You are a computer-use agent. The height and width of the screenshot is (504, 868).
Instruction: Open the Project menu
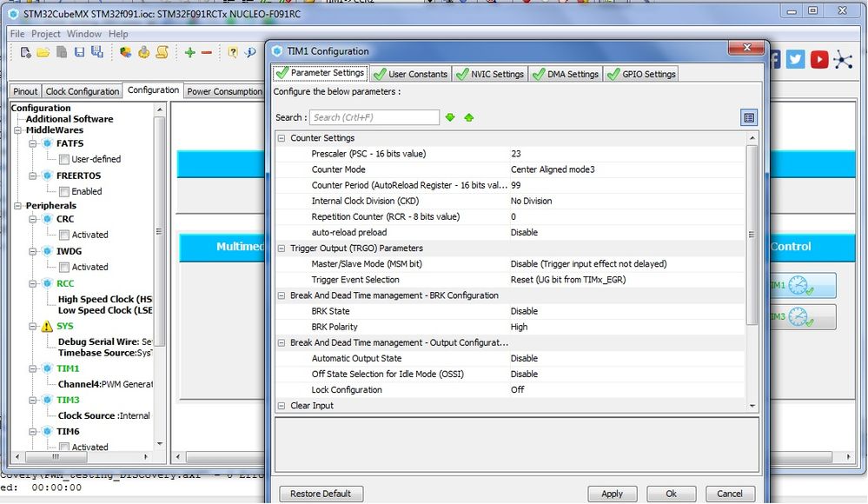coord(46,34)
